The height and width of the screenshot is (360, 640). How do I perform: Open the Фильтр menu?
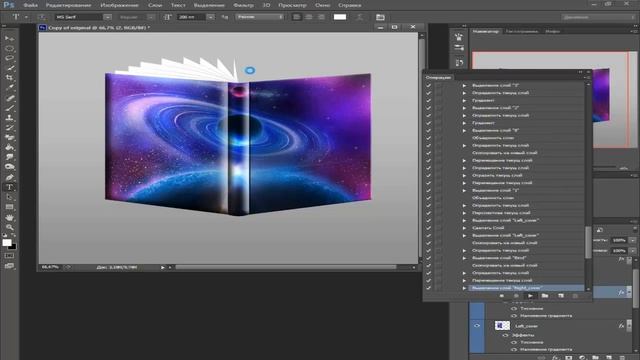243,5
